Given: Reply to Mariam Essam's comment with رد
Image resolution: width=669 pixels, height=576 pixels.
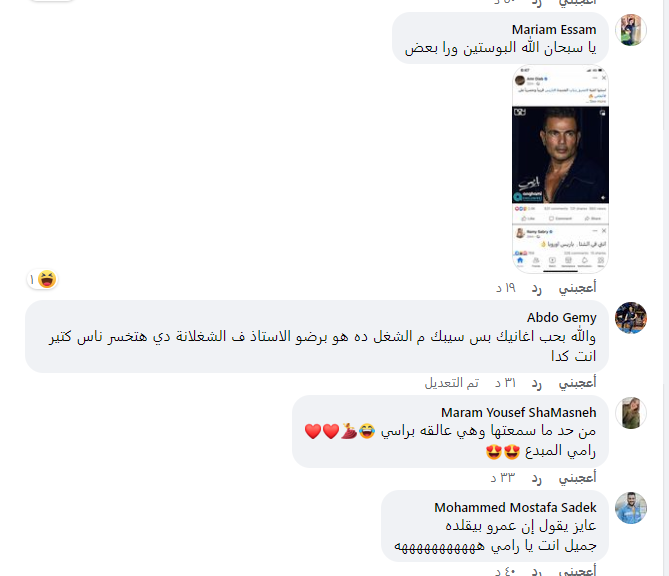Looking at the screenshot, I should 537,288.
